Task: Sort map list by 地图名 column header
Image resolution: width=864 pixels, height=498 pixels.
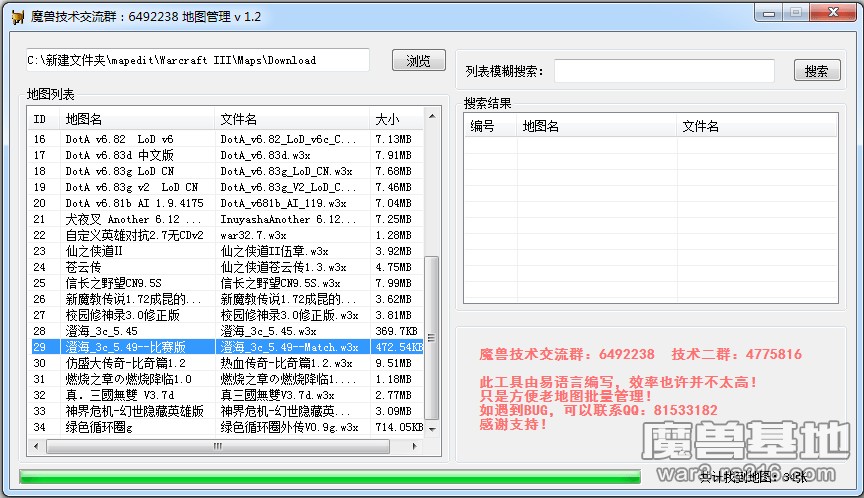Action: coord(137,119)
